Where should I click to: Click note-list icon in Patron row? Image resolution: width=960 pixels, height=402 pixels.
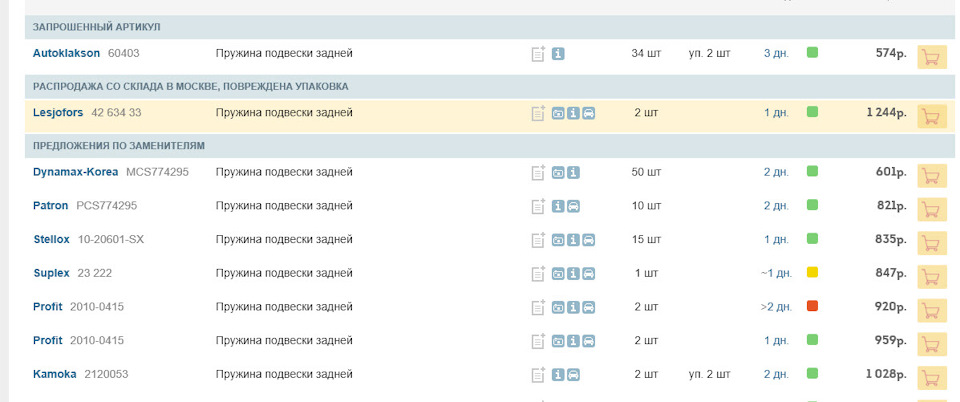pyautogui.click(x=538, y=206)
